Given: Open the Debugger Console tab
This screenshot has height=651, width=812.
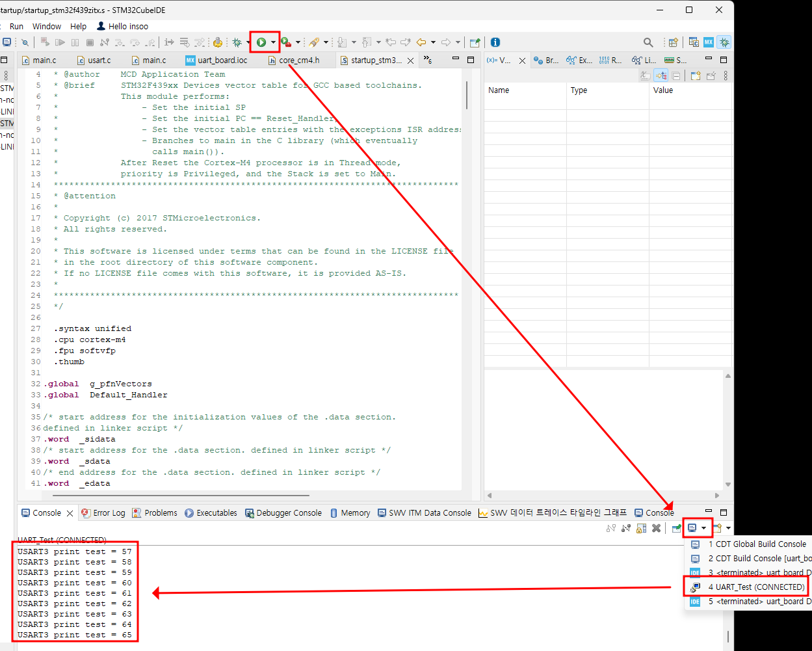Looking at the screenshot, I should [283, 513].
